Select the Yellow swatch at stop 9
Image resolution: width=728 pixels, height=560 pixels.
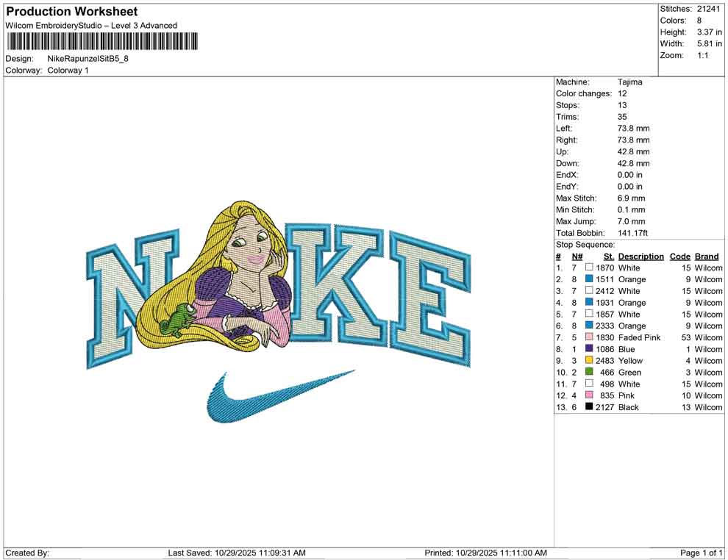click(x=586, y=361)
